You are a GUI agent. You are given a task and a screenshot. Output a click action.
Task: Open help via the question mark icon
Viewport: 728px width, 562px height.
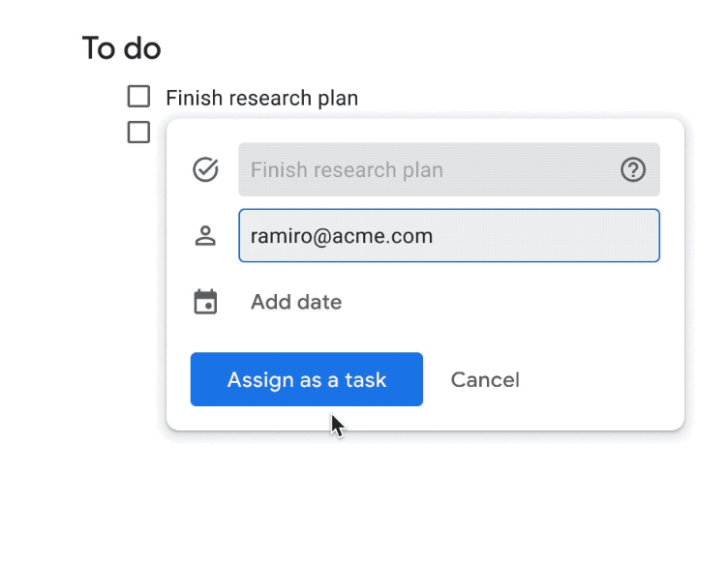(x=633, y=169)
